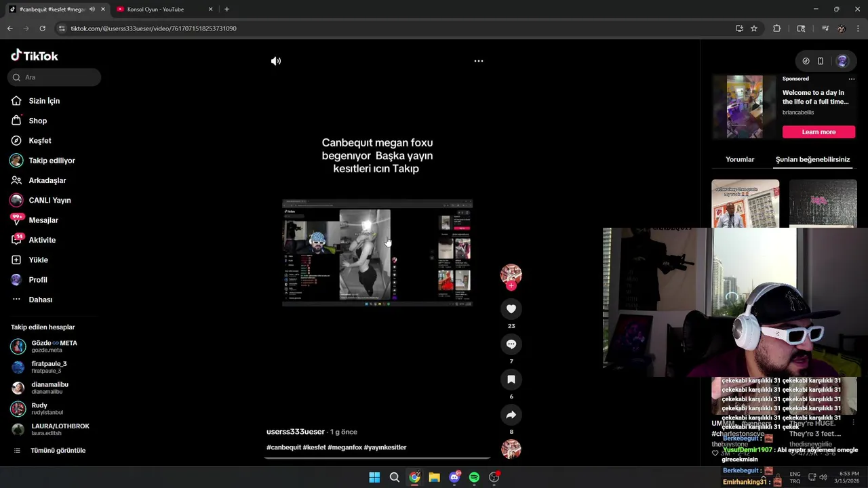This screenshot has height=488, width=868.
Task: Click the phone app icon in header
Action: click(821, 61)
